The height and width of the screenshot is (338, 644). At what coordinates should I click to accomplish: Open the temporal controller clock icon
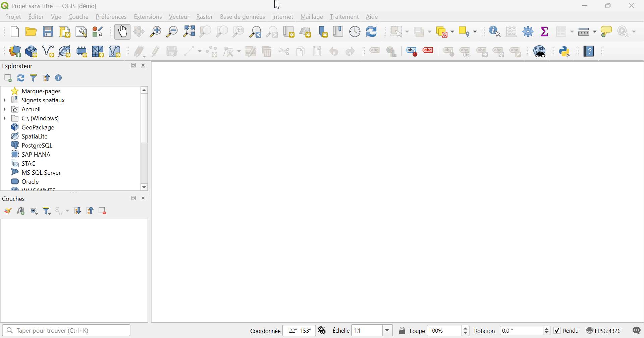[355, 32]
